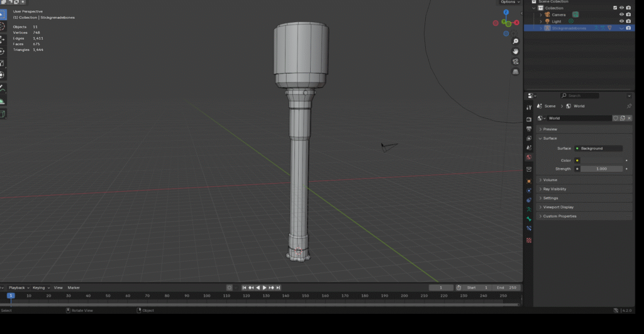Screen dimensions: 644x334
Task: Open the Texture properties checker icon
Action: tap(529, 240)
